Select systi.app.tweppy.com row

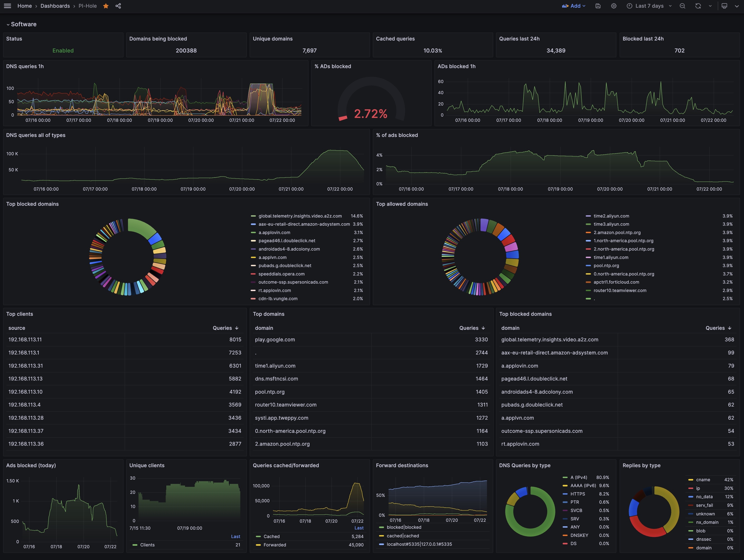coord(371,418)
